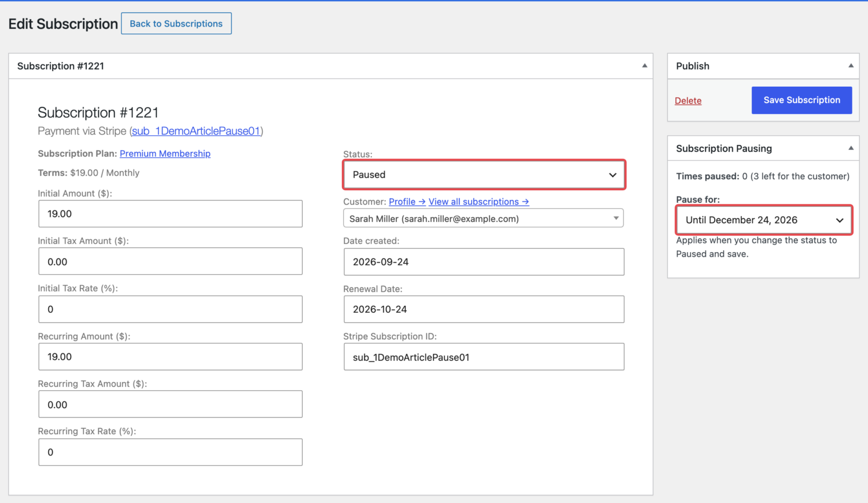Open the Stripe sub_1DemoArticlePause01 link

[196, 131]
